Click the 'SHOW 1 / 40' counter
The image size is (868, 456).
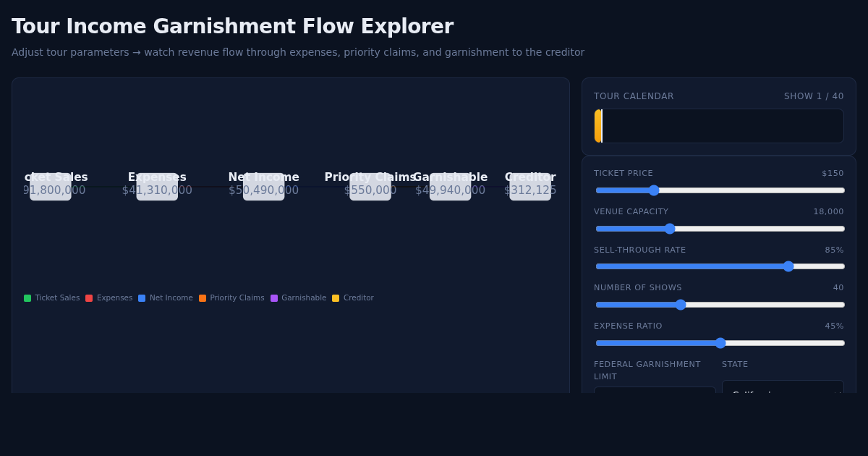814,96
